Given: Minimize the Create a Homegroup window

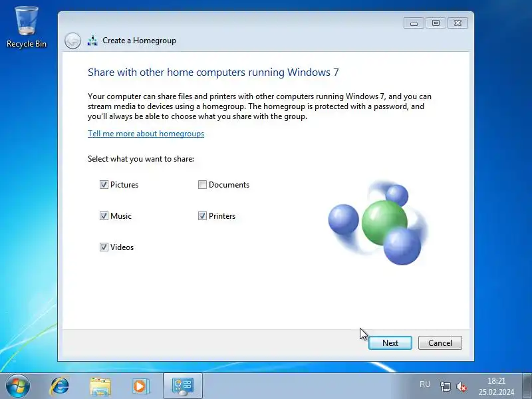Looking at the screenshot, I should pos(414,23).
